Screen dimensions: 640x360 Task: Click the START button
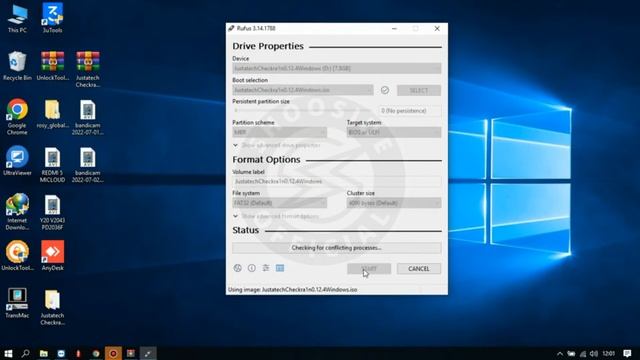(369, 269)
